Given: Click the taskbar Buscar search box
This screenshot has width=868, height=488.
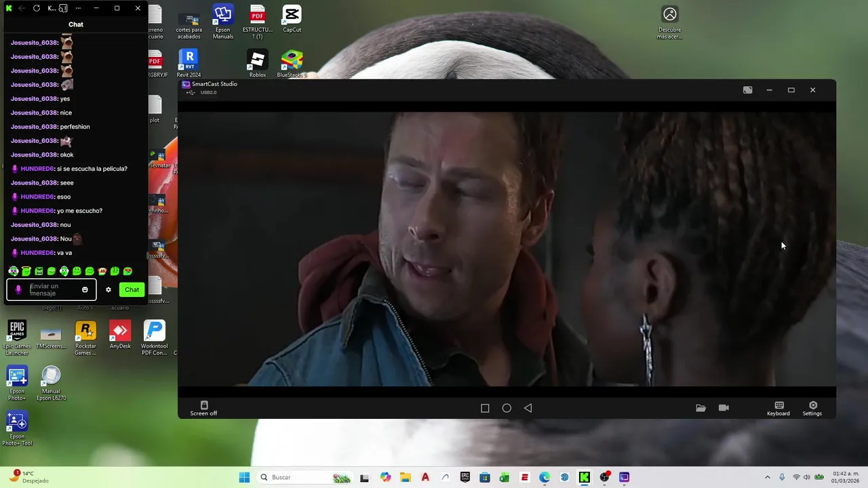Looking at the screenshot, I should (304, 477).
